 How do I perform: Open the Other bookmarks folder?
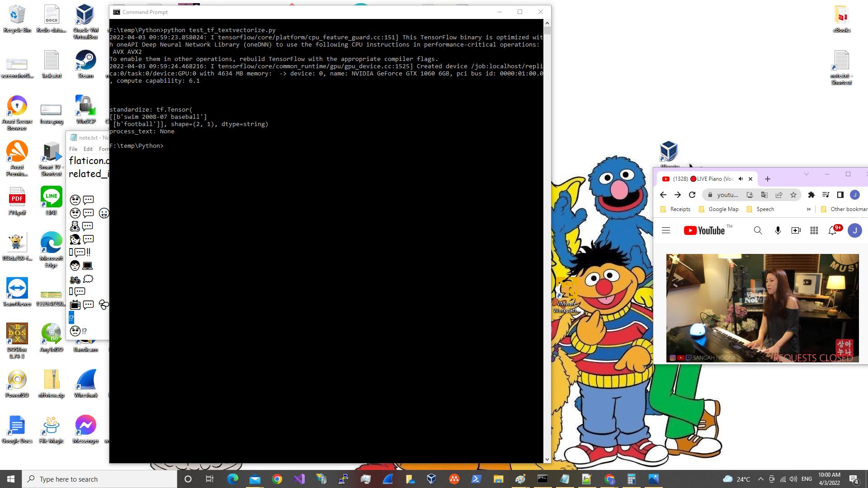(844, 209)
